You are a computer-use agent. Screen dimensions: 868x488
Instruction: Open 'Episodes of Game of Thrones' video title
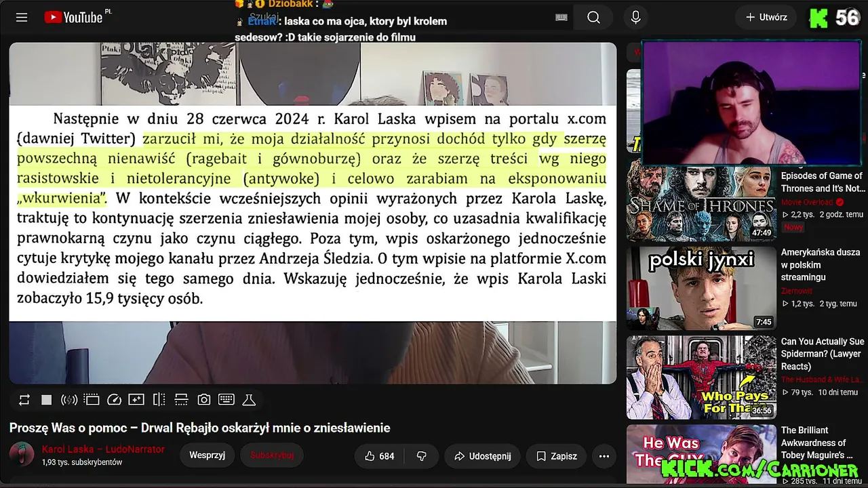point(823,182)
